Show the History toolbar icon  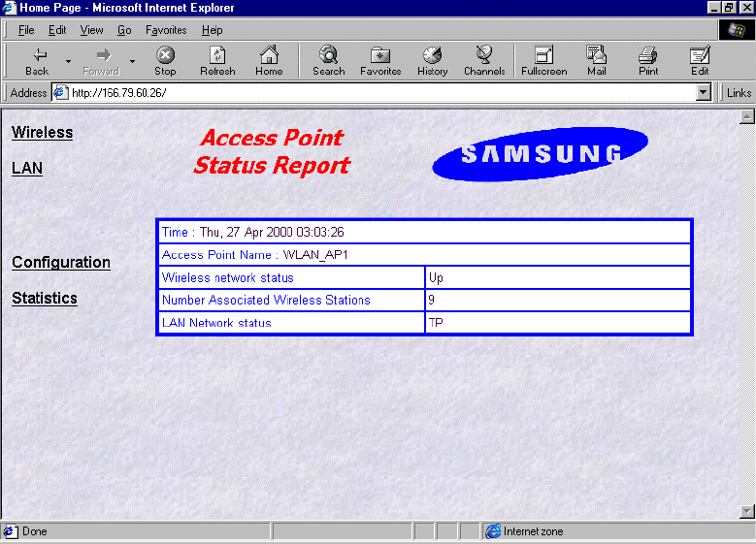pos(433,55)
